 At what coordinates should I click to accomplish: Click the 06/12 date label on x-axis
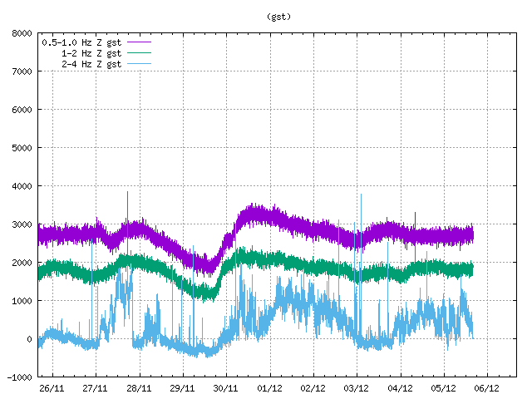[486, 388]
